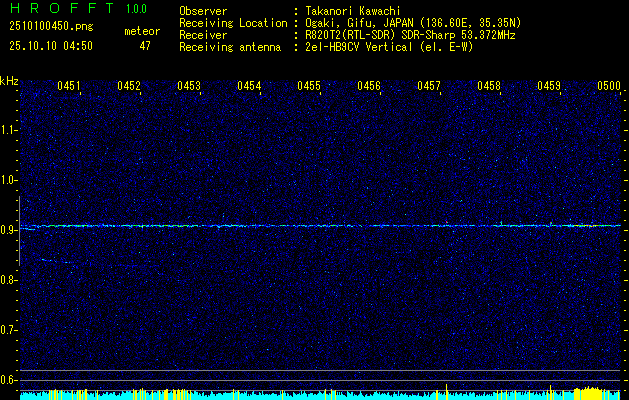
Task: Click the faint drifting trace below 0.9 kHz
Action: tap(56, 261)
